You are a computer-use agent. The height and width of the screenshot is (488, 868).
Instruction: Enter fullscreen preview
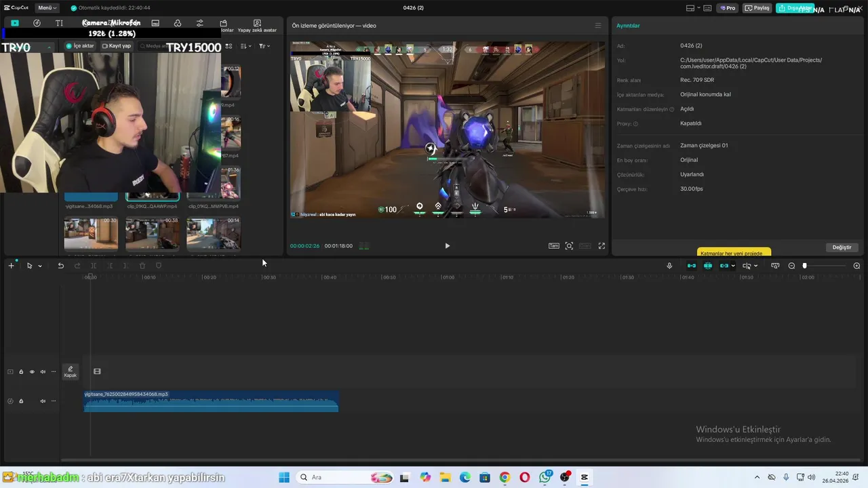point(601,246)
